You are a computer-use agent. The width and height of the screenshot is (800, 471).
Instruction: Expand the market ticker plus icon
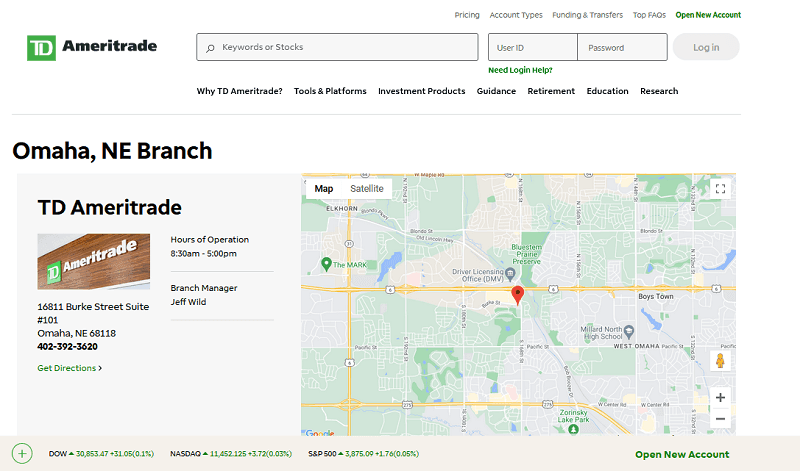point(22,453)
